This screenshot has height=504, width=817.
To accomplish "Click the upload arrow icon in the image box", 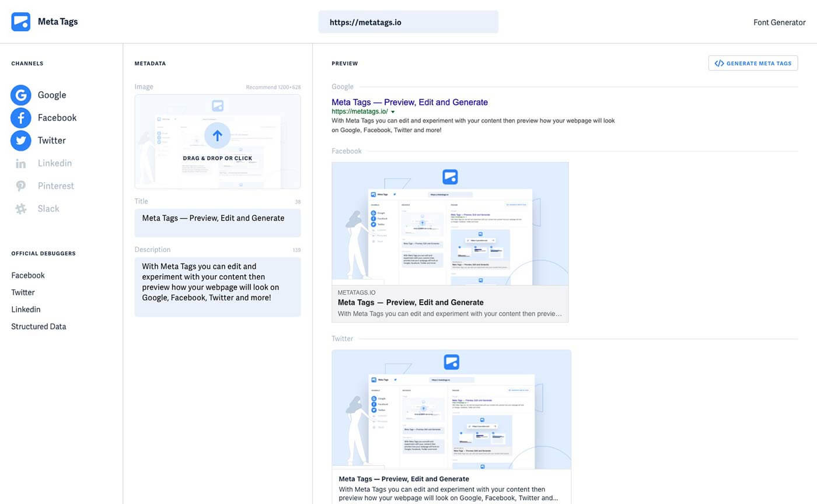I will point(218,135).
